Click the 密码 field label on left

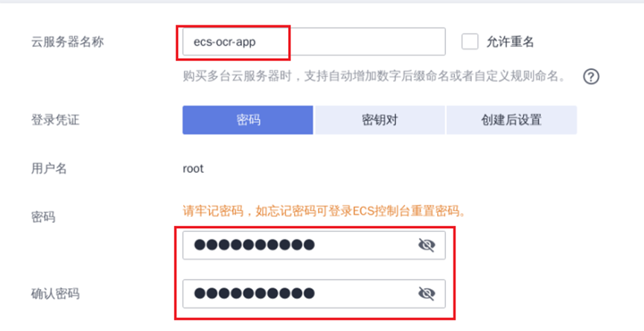43,217
